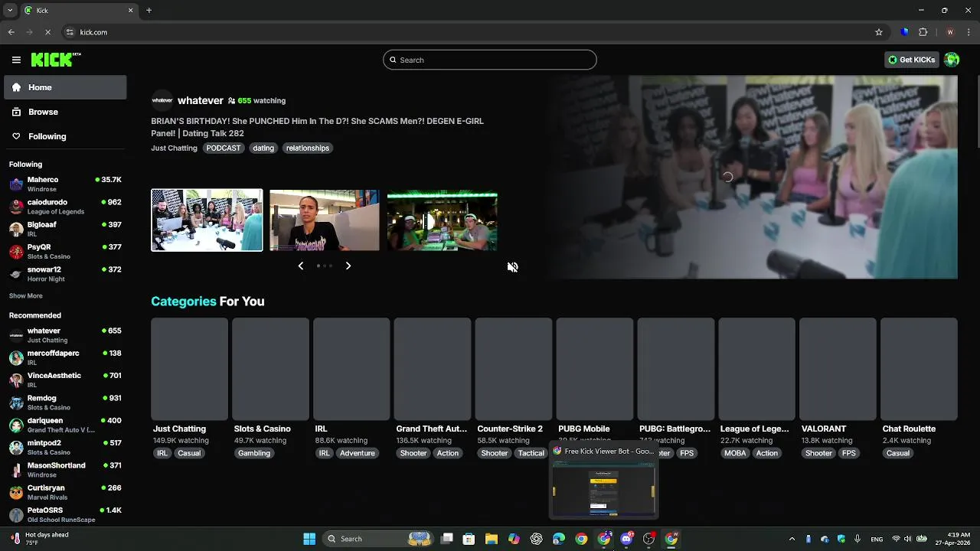
Task: Open the Just Chatting category card
Action: point(189,369)
